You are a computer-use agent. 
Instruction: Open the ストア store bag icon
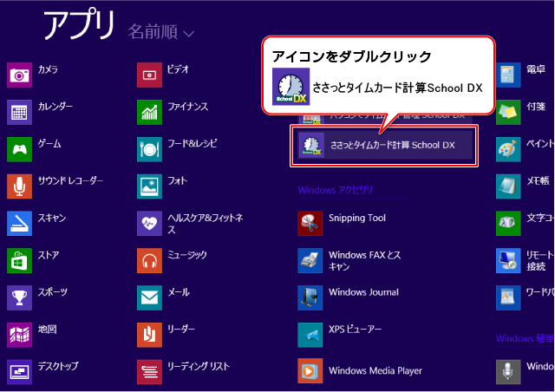coord(19,261)
